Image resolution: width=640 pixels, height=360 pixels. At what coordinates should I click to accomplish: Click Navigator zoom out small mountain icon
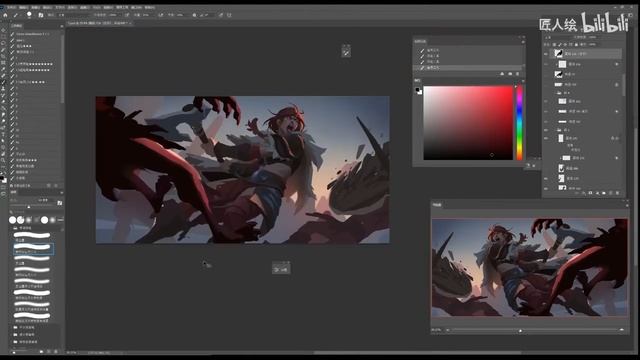pos(448,330)
